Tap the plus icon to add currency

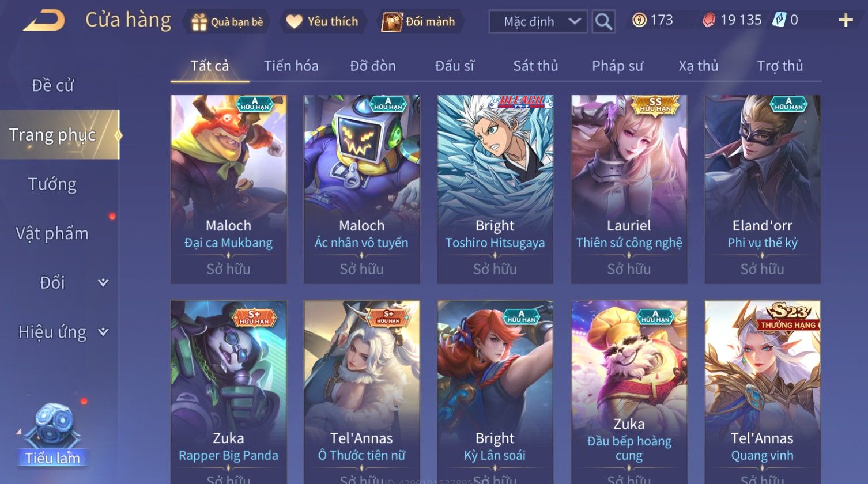(x=846, y=21)
